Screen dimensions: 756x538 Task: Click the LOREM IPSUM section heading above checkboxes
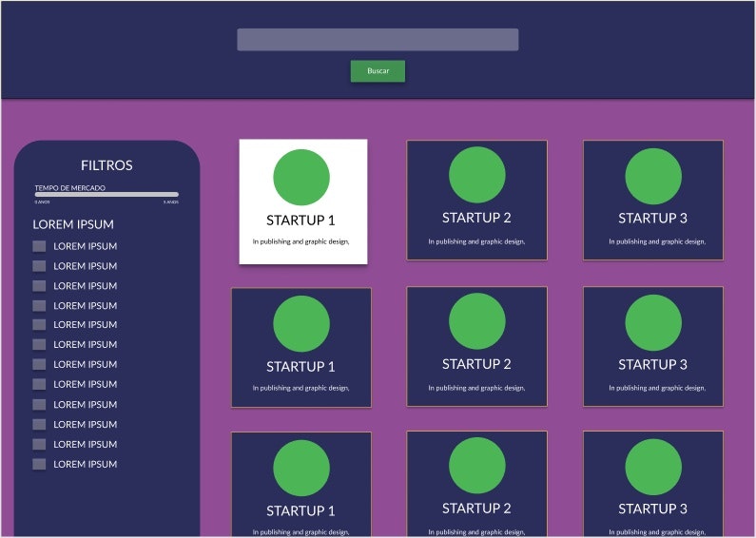(x=73, y=224)
